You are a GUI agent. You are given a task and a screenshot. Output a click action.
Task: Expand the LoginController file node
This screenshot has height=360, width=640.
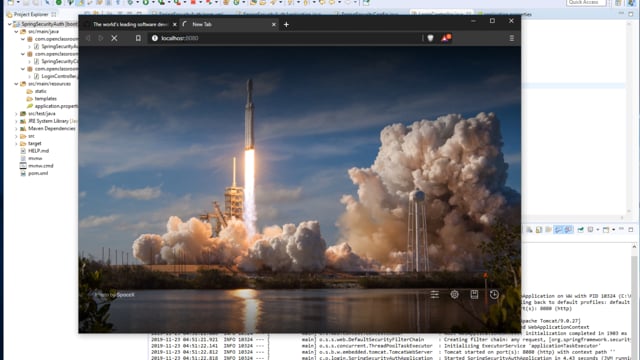pyautogui.click(x=29, y=76)
